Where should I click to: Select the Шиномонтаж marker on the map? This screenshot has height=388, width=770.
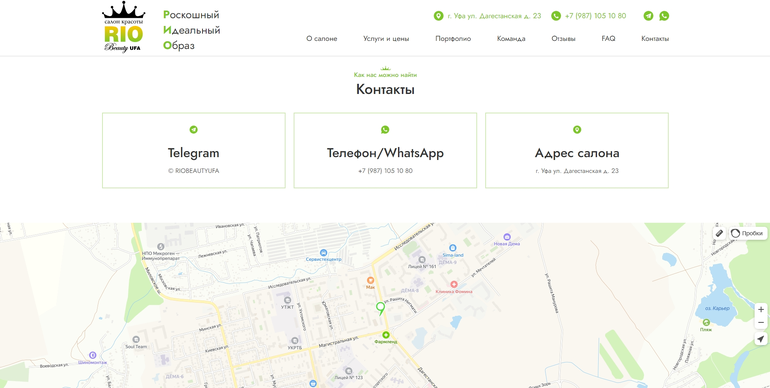coord(92,355)
